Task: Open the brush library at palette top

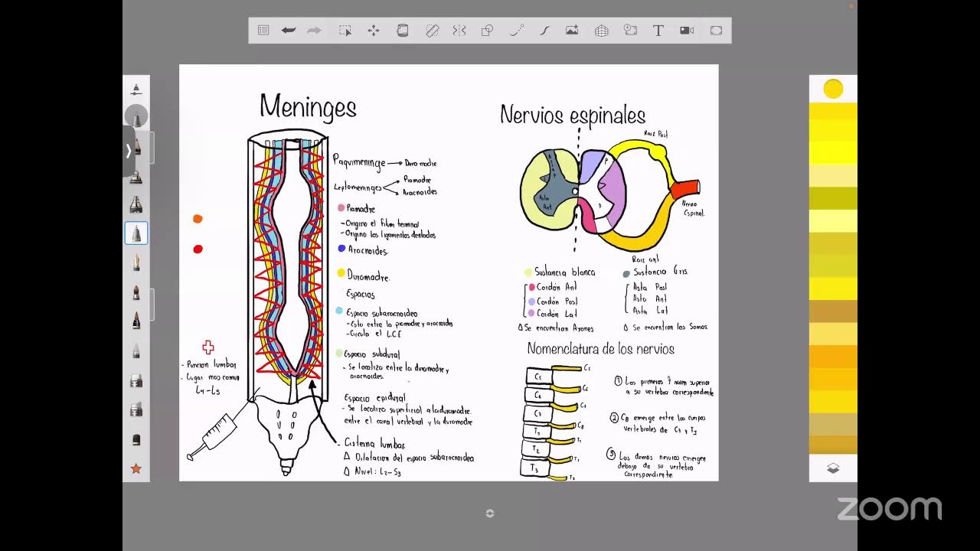Action: point(136,90)
